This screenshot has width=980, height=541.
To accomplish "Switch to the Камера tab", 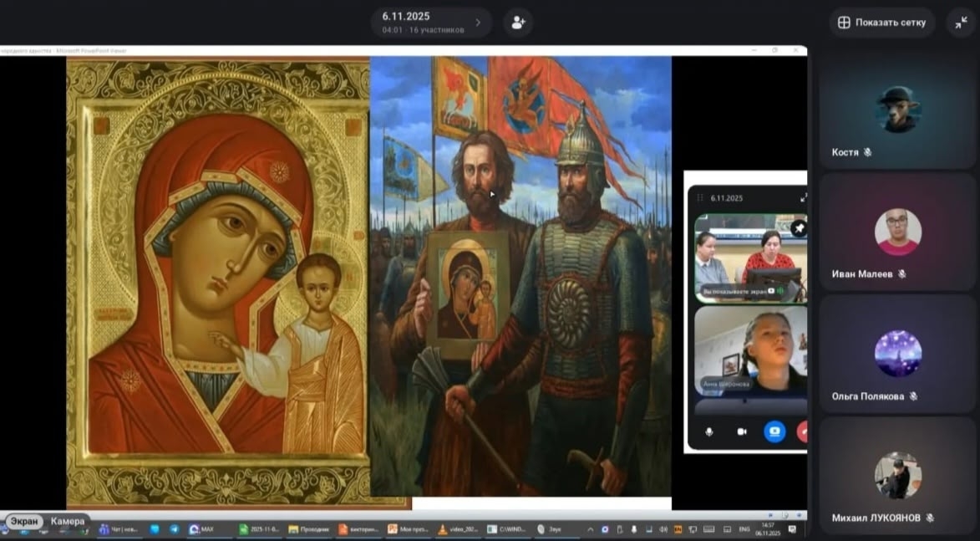I will coord(68,522).
